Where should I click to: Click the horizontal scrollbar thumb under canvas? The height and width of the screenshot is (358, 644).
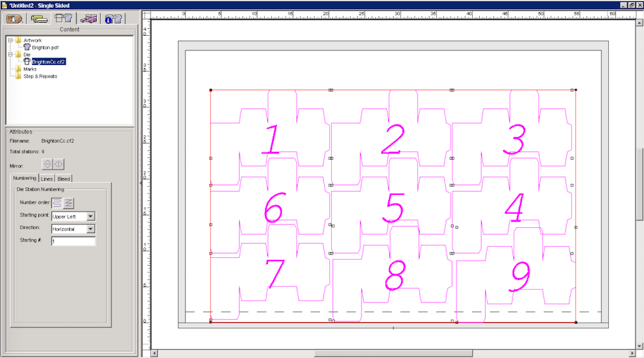(393, 353)
